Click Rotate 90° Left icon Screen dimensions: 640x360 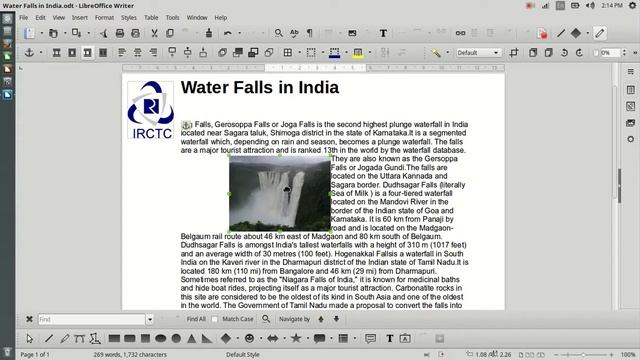tap(564, 52)
